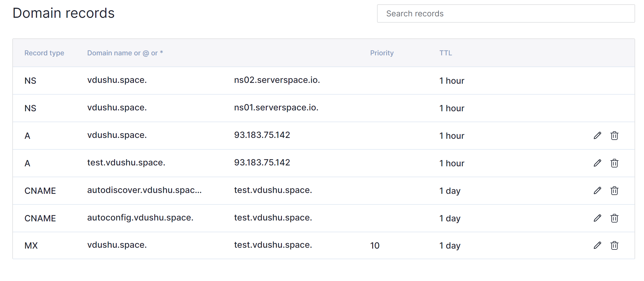Click the Domain name or @ or * header
Viewport: 644px width, 281px height.
coord(125,53)
